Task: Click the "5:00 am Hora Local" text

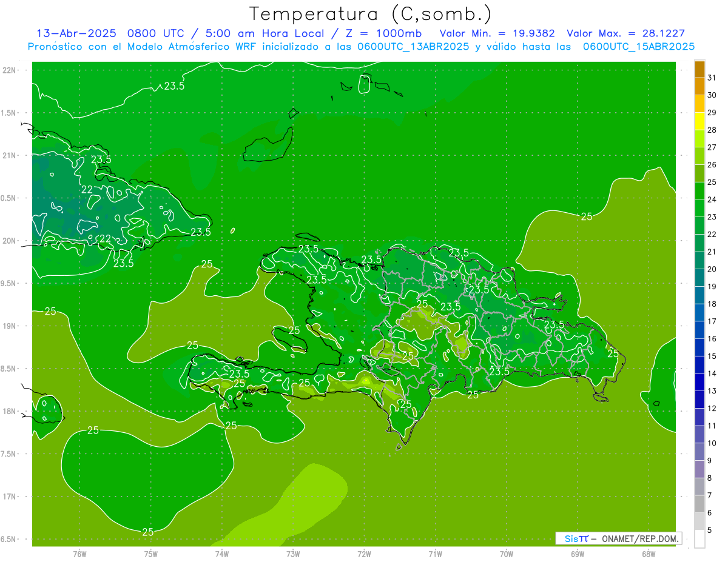Action: point(266,33)
